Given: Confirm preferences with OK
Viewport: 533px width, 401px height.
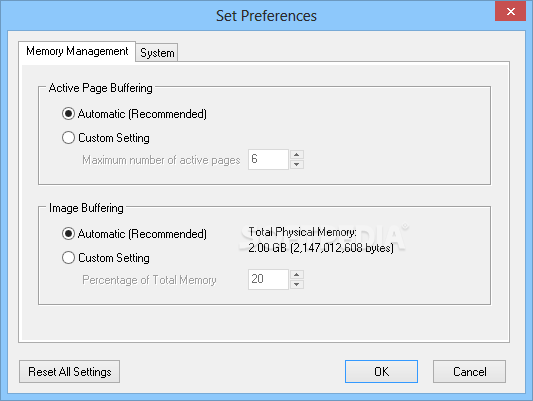Looking at the screenshot, I should click(381, 371).
